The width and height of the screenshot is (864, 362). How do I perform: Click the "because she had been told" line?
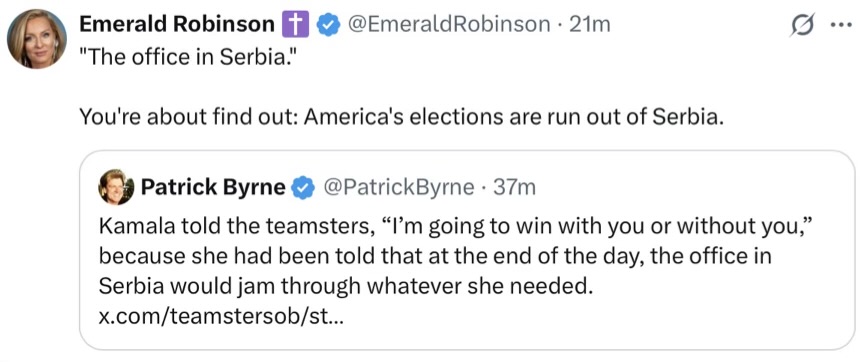[x=435, y=257]
